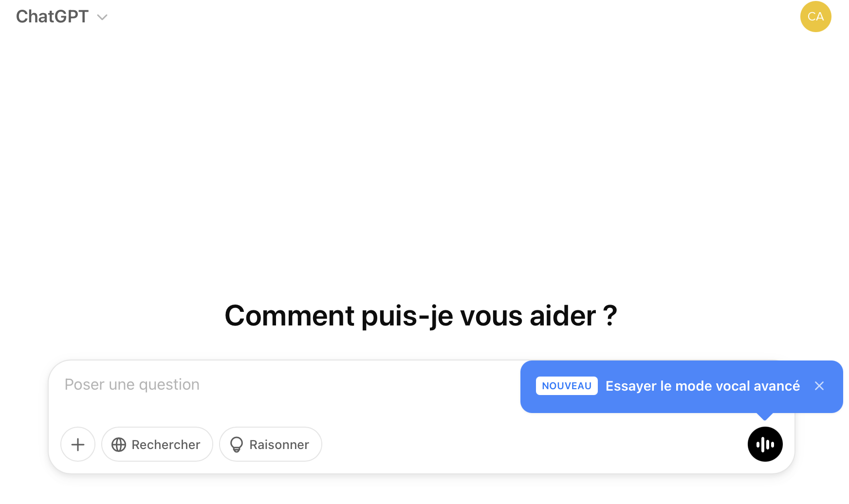
Task: Click the word 'aider' in the heading
Action: tap(562, 316)
